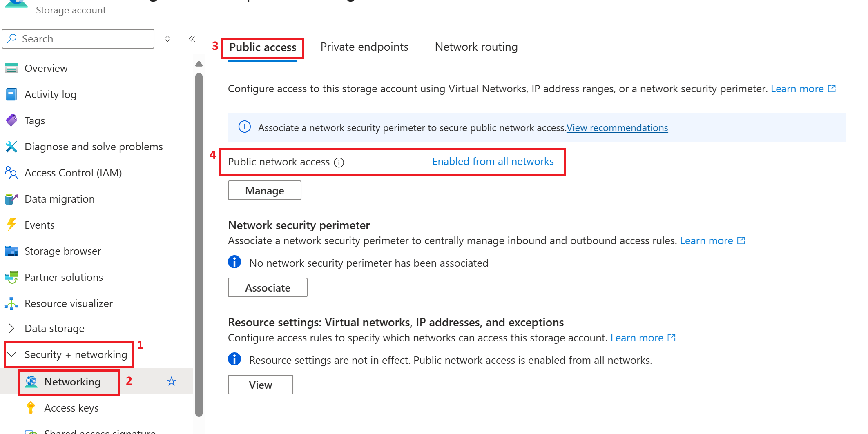Select the Access keys key icon
This screenshot has height=434, width=868.
[31, 408]
